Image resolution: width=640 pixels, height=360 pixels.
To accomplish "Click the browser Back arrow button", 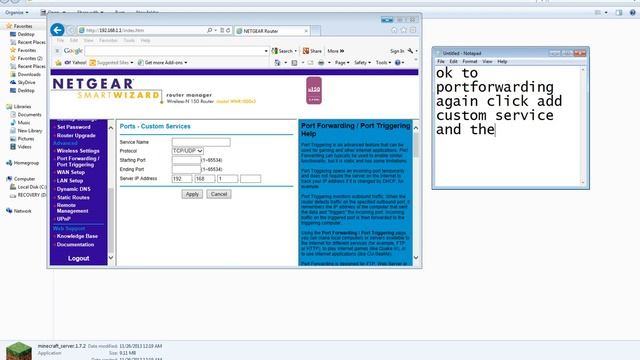I will coord(57,30).
